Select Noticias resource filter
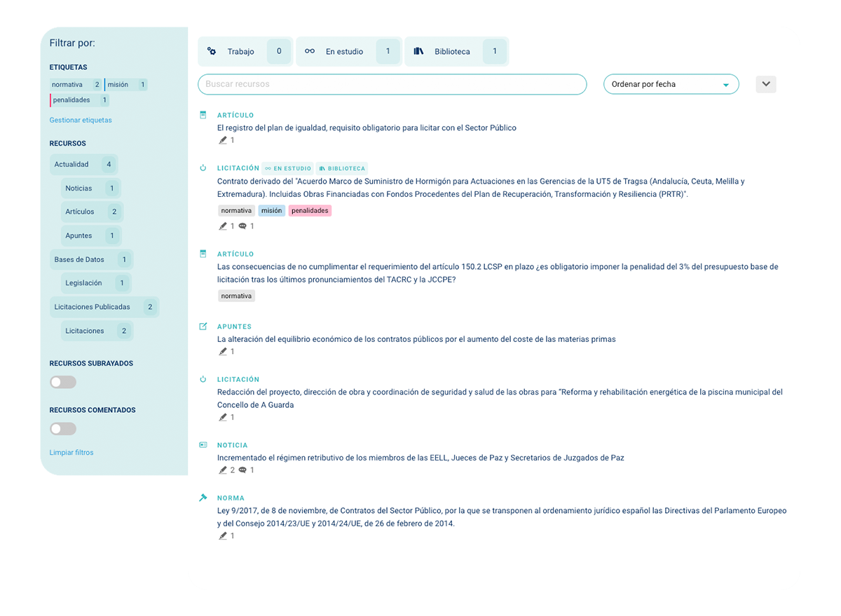Image resolution: width=841 pixels, height=616 pixels. pyautogui.click(x=91, y=189)
